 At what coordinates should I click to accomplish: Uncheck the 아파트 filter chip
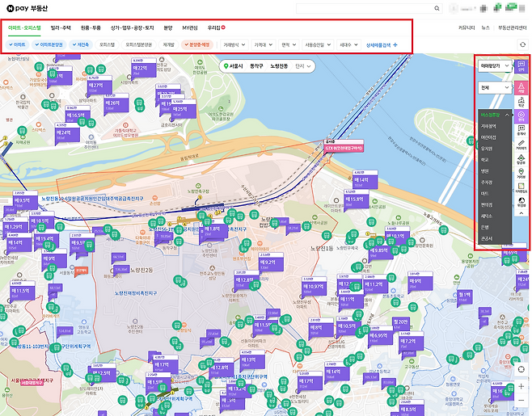pos(17,44)
